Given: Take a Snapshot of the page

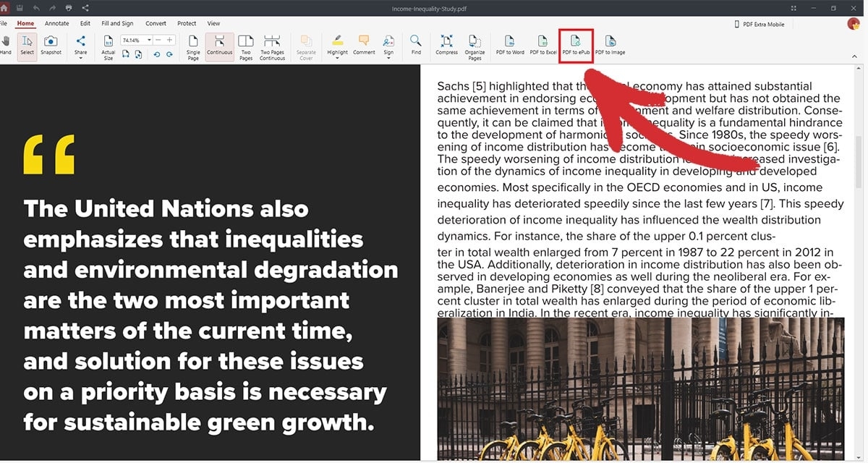Looking at the screenshot, I should pos(51,45).
